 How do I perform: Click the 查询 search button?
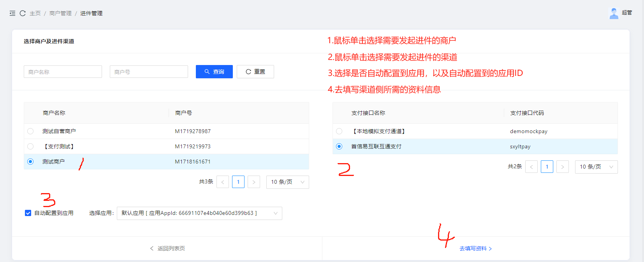point(214,72)
